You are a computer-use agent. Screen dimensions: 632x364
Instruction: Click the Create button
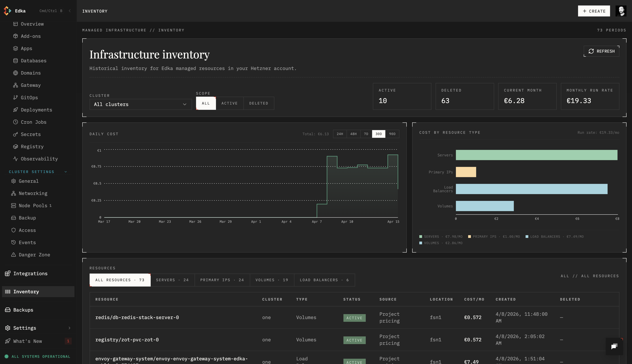click(594, 11)
